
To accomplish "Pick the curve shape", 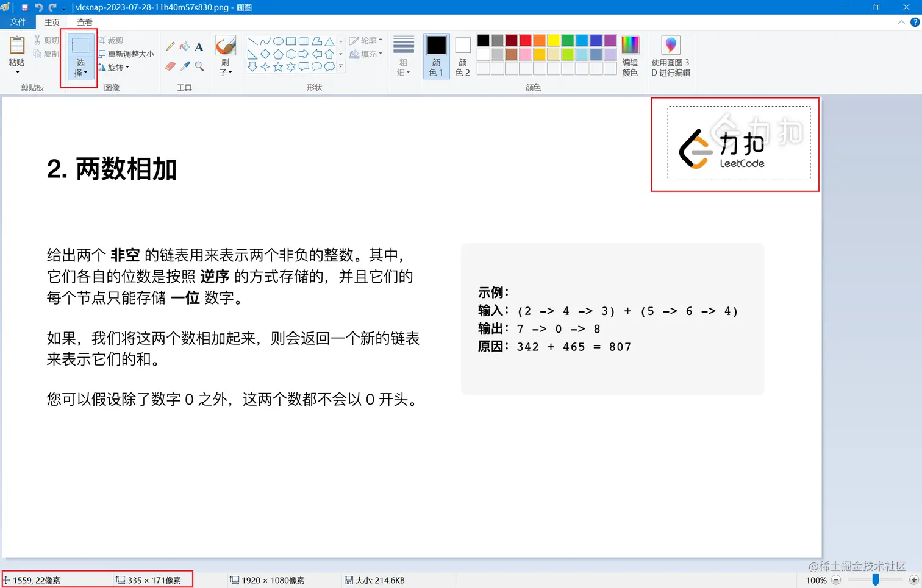I will [265, 41].
